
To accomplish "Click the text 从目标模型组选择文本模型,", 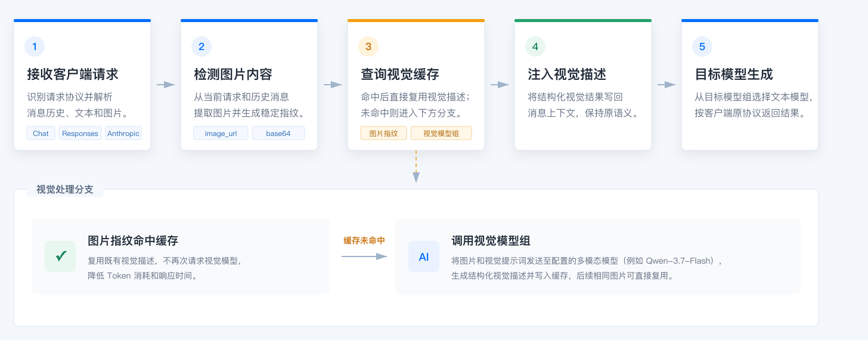I will click(x=754, y=97).
